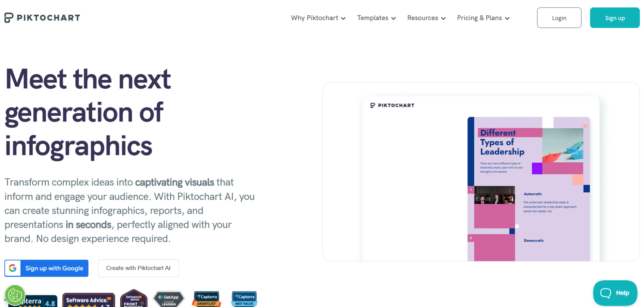Click Create with Piktochart AI

click(138, 268)
